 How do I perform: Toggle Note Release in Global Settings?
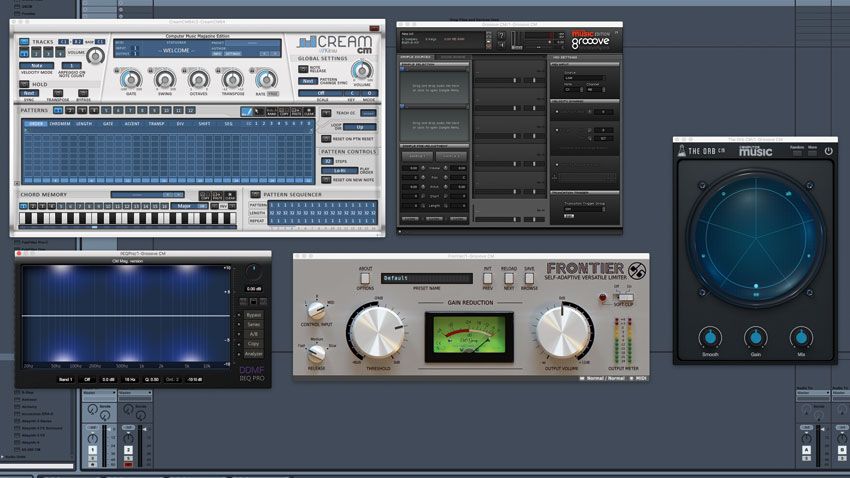pos(303,69)
